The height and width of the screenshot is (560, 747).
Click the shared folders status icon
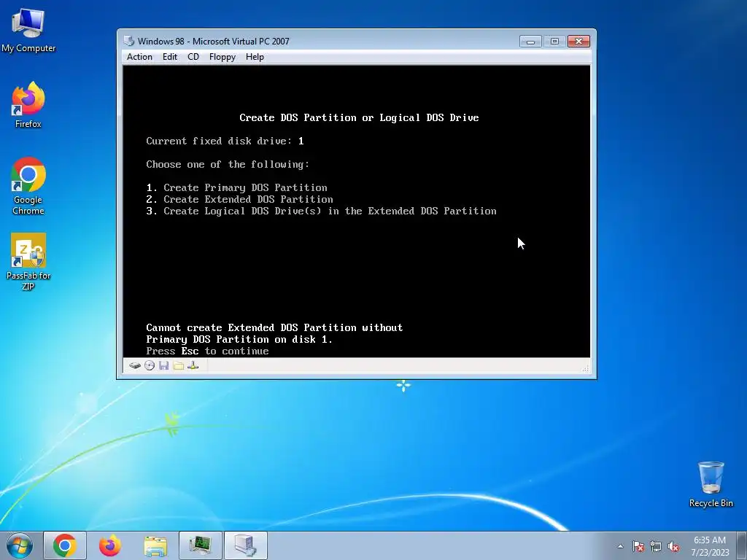point(179,366)
